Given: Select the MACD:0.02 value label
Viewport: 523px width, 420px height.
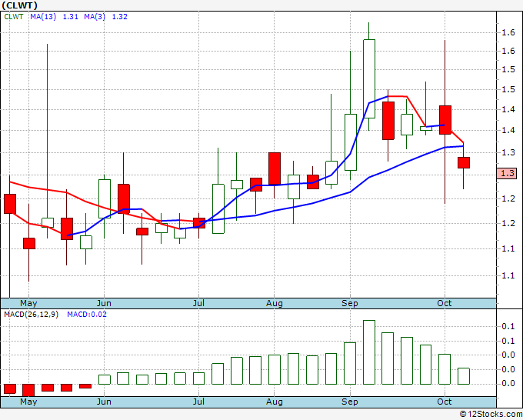Looking at the screenshot, I should coord(87,314).
